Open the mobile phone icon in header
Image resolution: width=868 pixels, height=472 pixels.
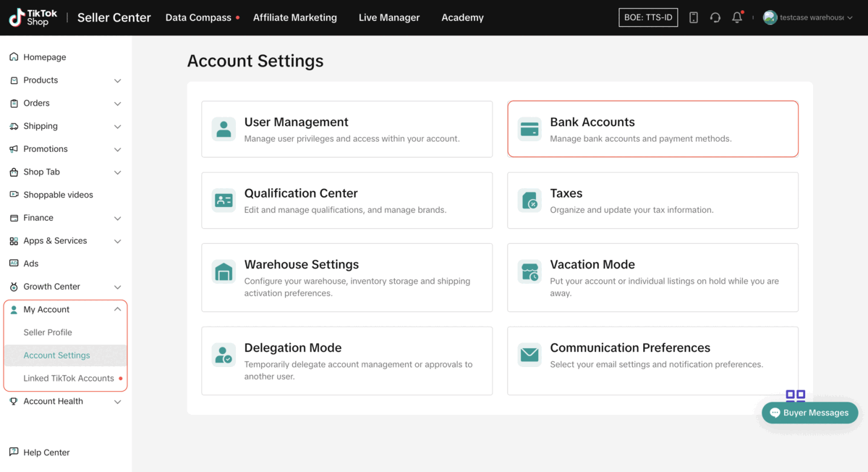point(694,17)
